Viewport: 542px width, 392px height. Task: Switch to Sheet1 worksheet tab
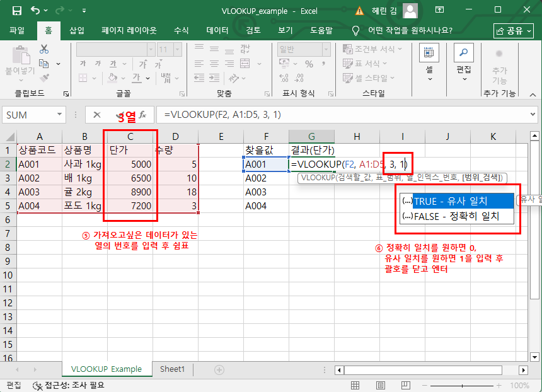172,369
